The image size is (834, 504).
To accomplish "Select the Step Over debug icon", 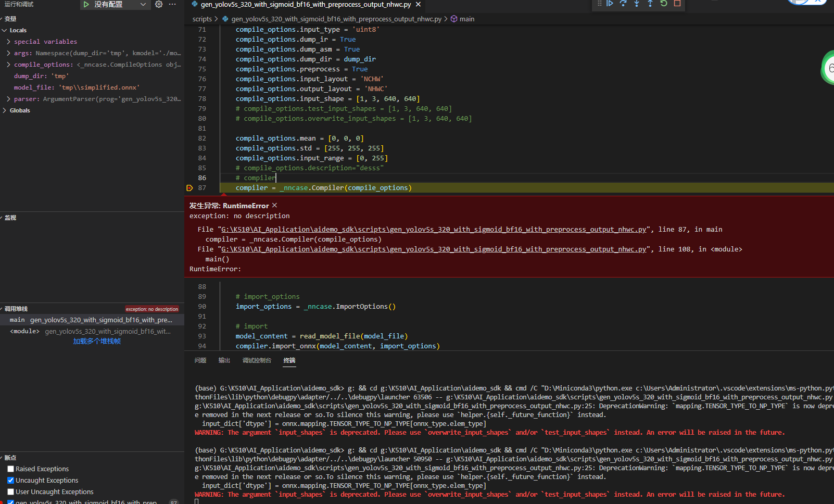I will pos(623,4).
